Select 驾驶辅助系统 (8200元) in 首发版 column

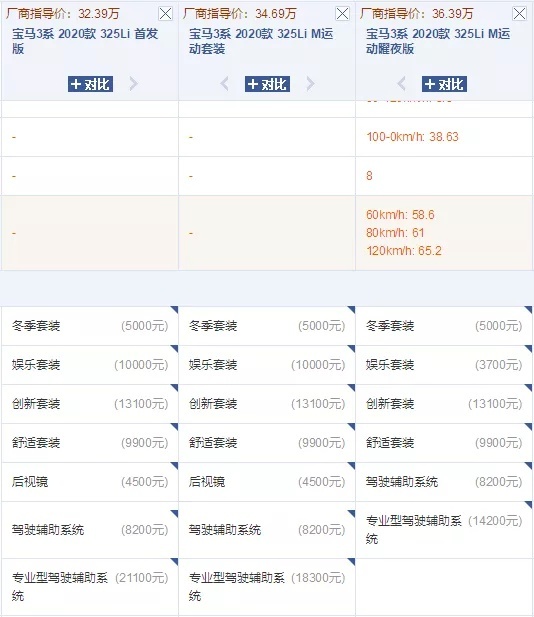coord(90,530)
